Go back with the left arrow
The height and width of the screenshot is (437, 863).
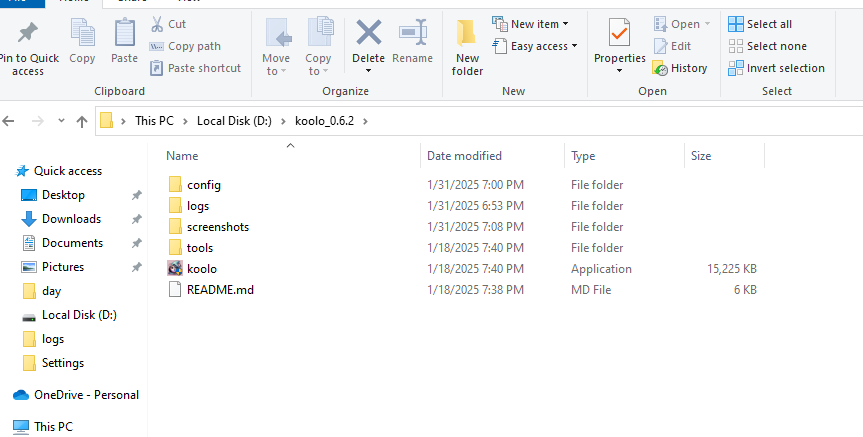[x=8, y=121]
